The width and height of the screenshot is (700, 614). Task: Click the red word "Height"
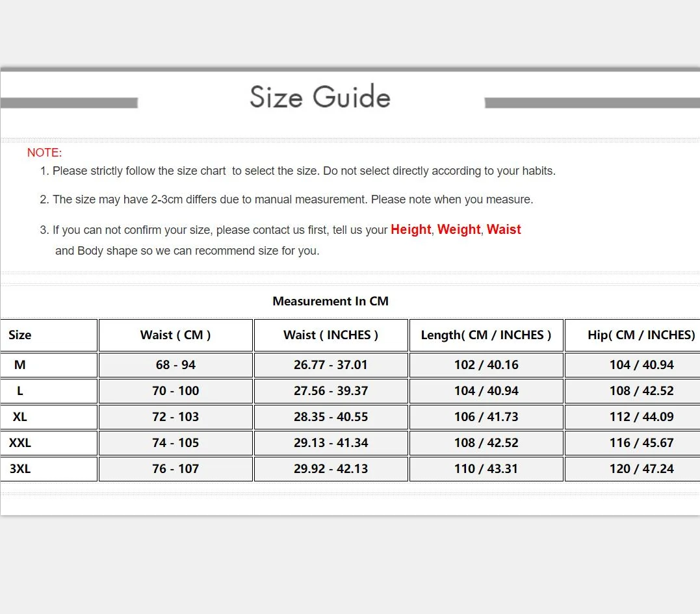411,229
